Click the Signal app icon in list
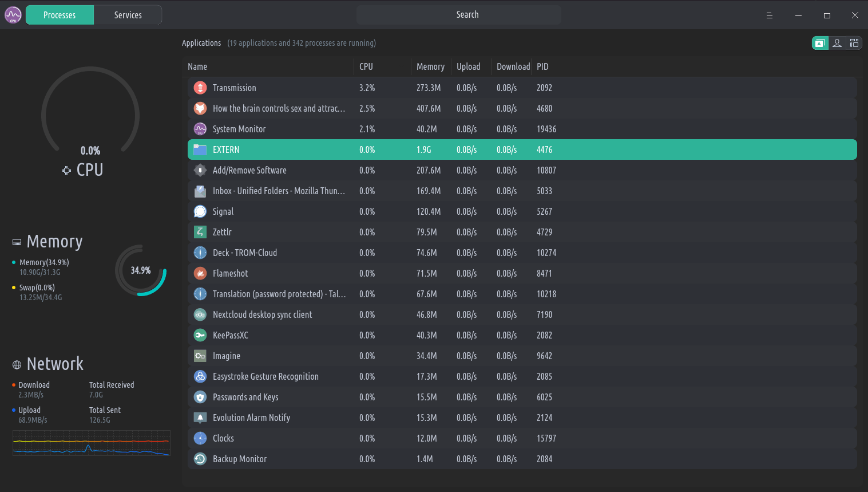The height and width of the screenshot is (492, 868). (200, 211)
